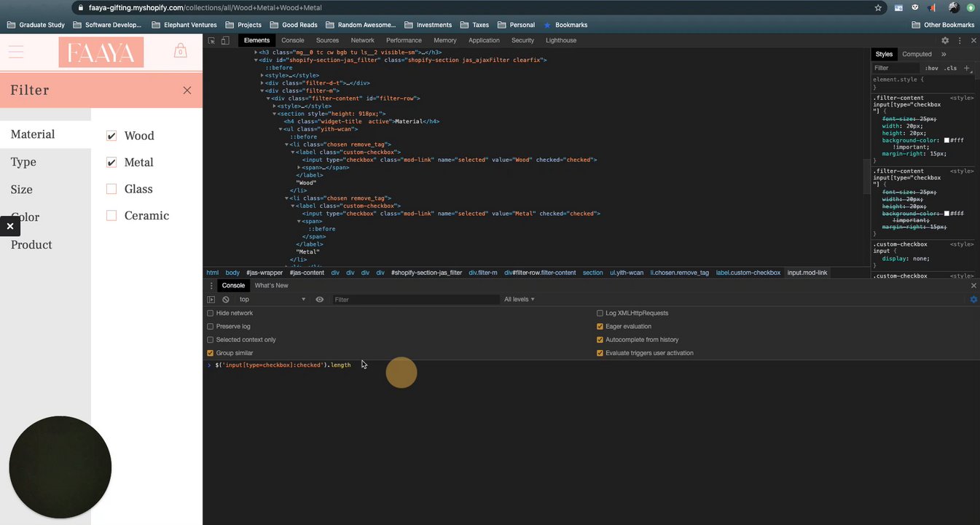Screen dimensions: 980x525
Task: Click the white background-color swatch in Styles
Action: pos(947,140)
